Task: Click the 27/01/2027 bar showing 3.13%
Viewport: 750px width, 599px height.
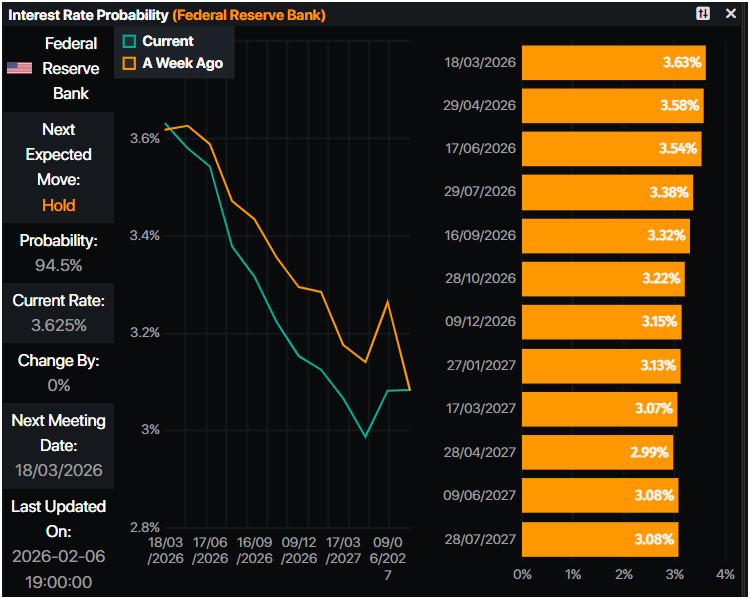Action: [601, 365]
